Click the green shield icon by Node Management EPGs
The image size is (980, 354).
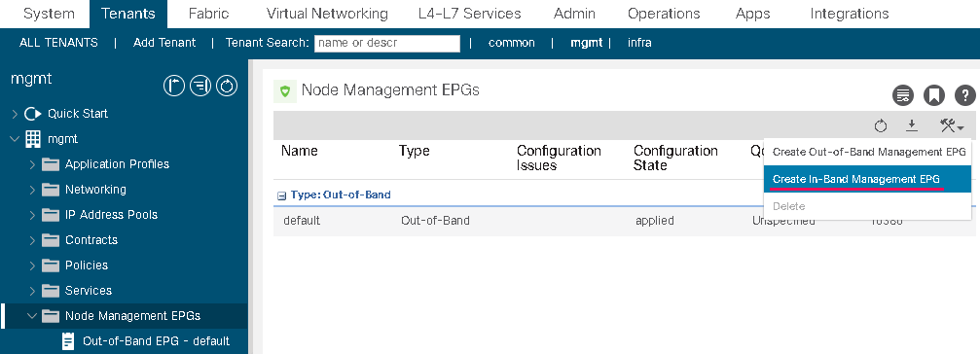(285, 91)
